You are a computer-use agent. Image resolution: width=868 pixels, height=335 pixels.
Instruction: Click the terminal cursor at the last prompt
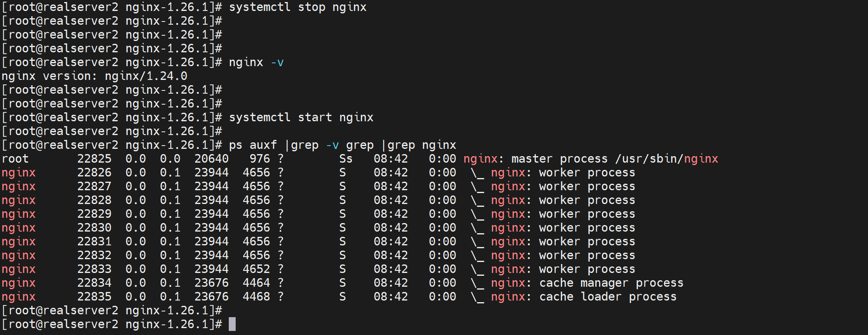pyautogui.click(x=232, y=324)
